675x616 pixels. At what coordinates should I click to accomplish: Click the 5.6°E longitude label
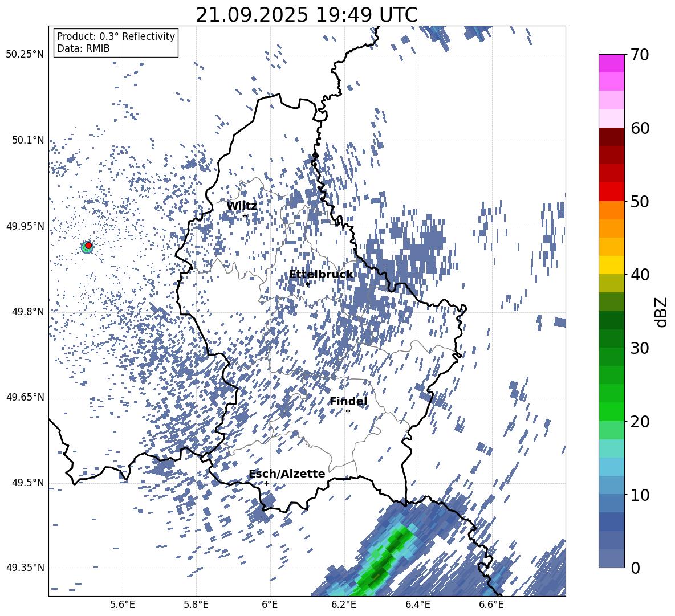tap(123, 605)
